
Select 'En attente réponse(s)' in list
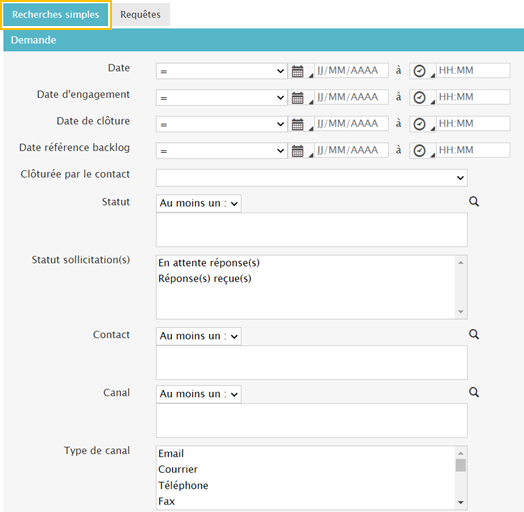(x=209, y=263)
